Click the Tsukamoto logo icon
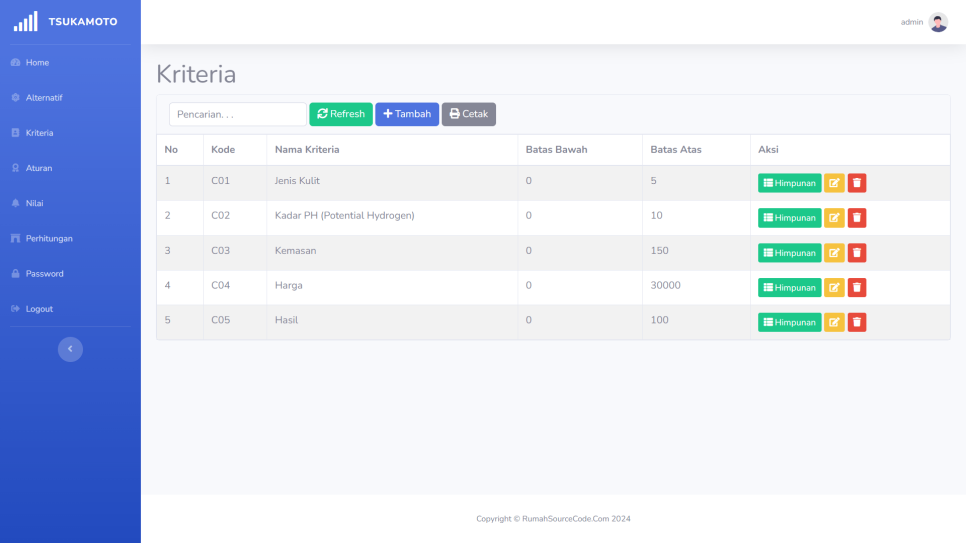 25,21
